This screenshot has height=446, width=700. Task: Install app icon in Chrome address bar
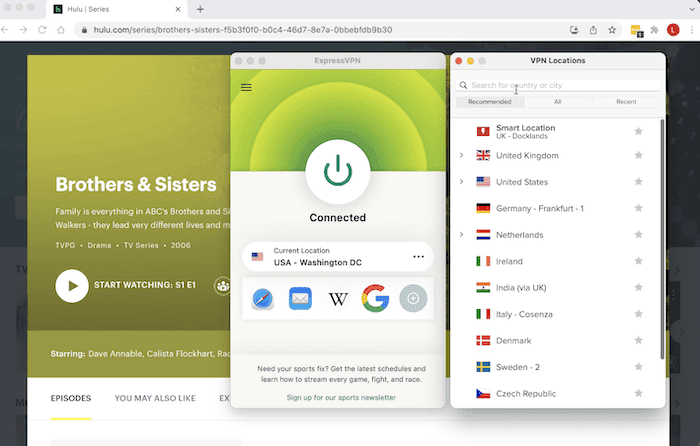574,30
